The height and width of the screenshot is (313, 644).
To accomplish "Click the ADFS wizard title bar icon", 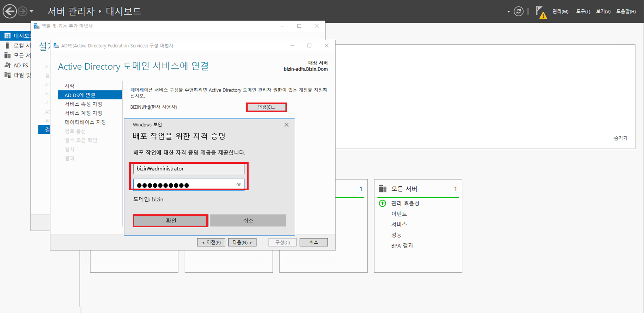I will [56, 46].
